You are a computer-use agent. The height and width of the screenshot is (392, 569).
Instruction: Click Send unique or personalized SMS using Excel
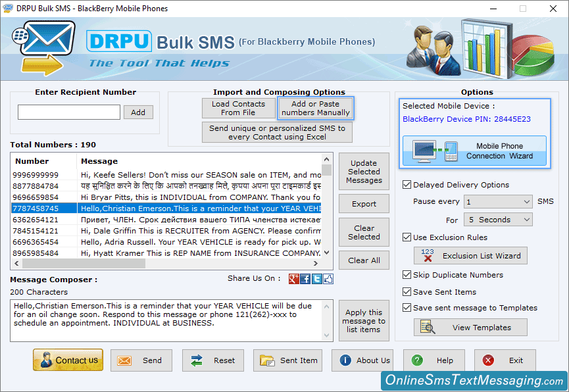pyautogui.click(x=277, y=132)
